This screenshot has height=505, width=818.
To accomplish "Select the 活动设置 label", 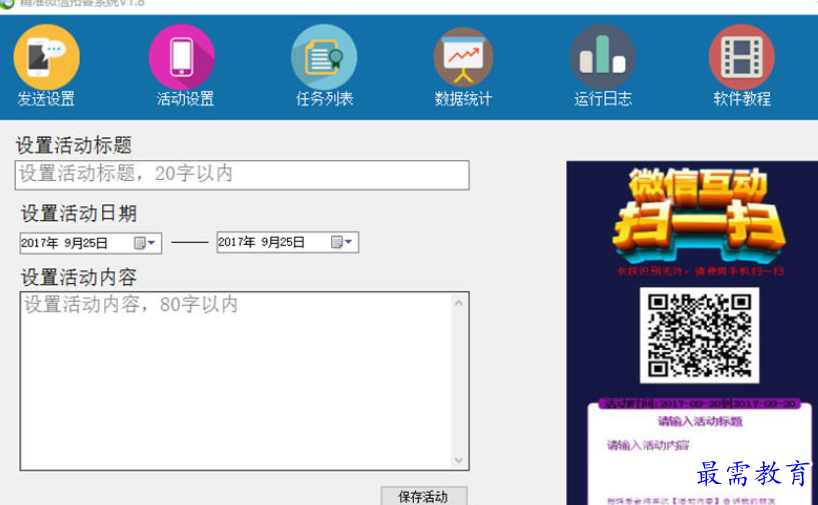I will pos(185,99).
